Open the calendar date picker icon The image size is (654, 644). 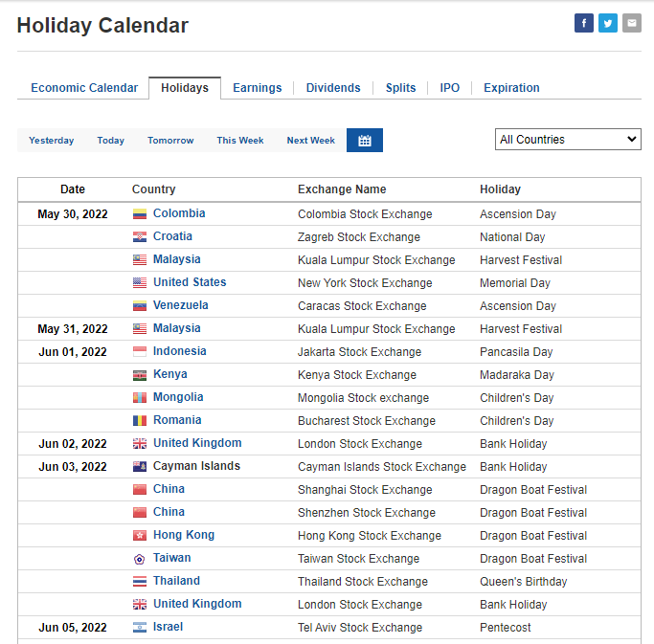365,141
